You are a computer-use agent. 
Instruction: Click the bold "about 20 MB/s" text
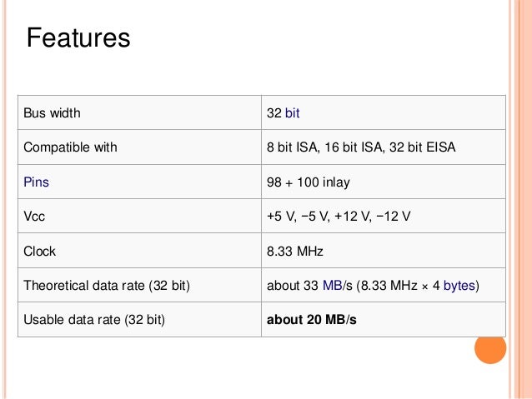click(x=311, y=319)
